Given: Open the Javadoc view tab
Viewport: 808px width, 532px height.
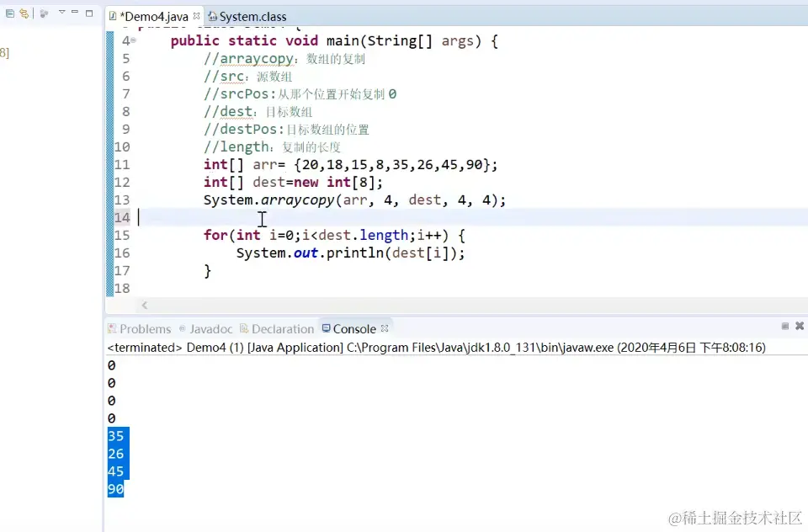Looking at the screenshot, I should click(x=205, y=329).
